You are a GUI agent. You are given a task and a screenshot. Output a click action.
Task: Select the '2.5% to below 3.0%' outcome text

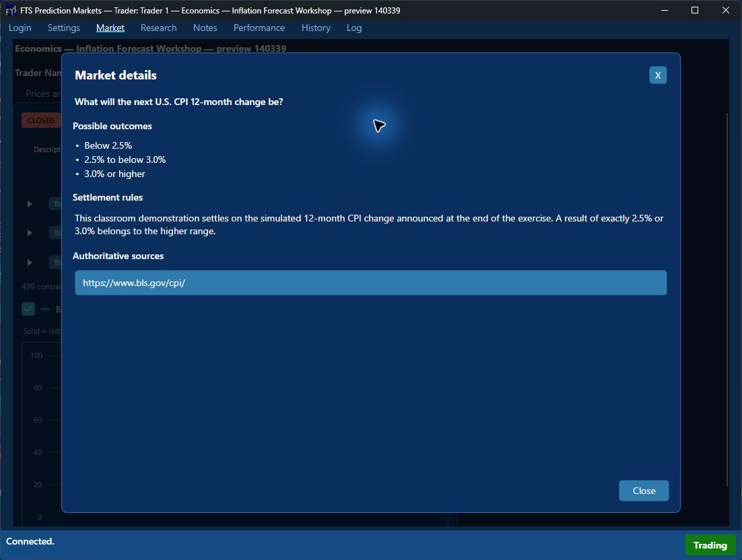125,160
